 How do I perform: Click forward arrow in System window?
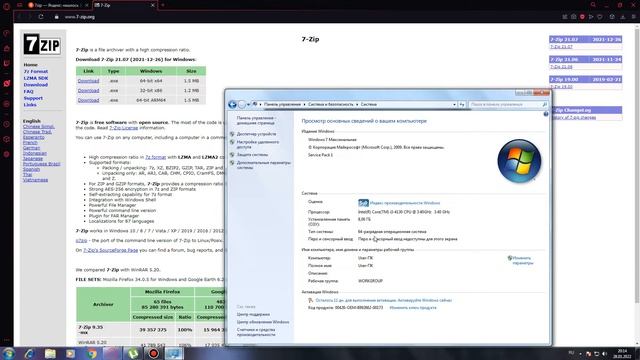(242, 104)
